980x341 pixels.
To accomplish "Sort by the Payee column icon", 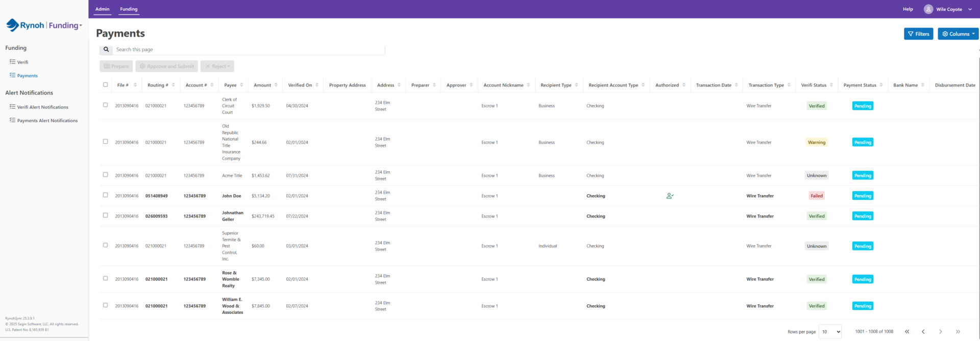I will (x=241, y=85).
